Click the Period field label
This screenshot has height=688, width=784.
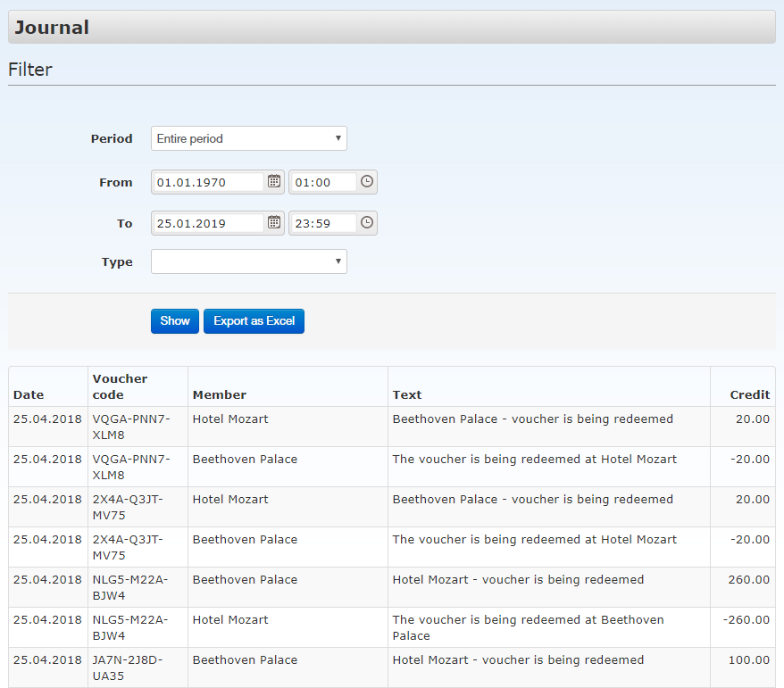pyautogui.click(x=112, y=138)
